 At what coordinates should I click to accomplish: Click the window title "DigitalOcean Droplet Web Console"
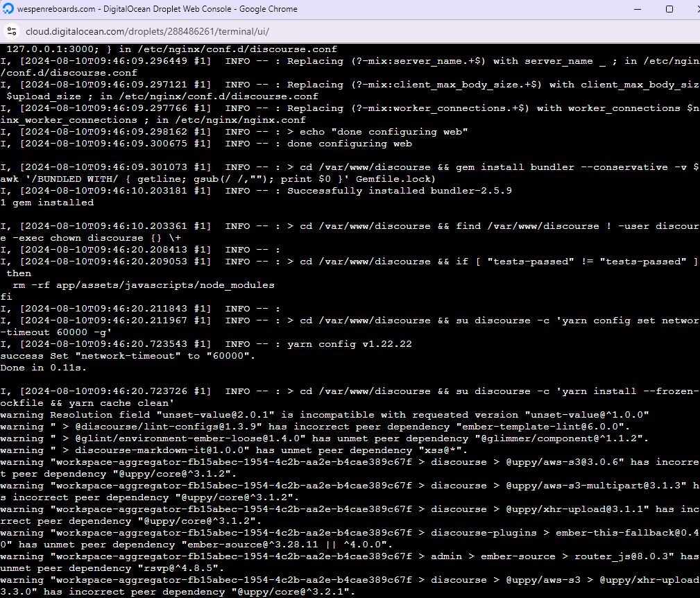coord(167,9)
